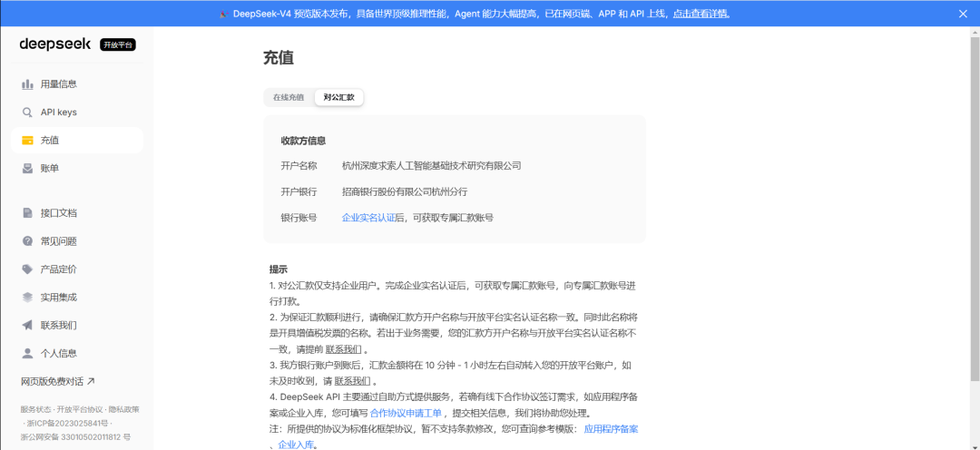This screenshot has width=980, height=450.
Task: Click the person icon beside 个人信息
Action: pyautogui.click(x=27, y=354)
